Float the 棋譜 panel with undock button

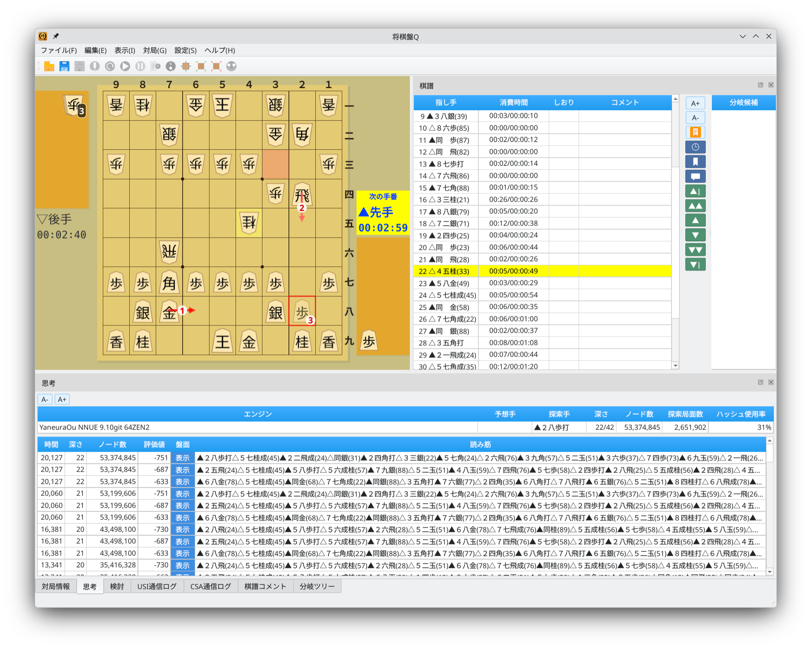tap(760, 85)
